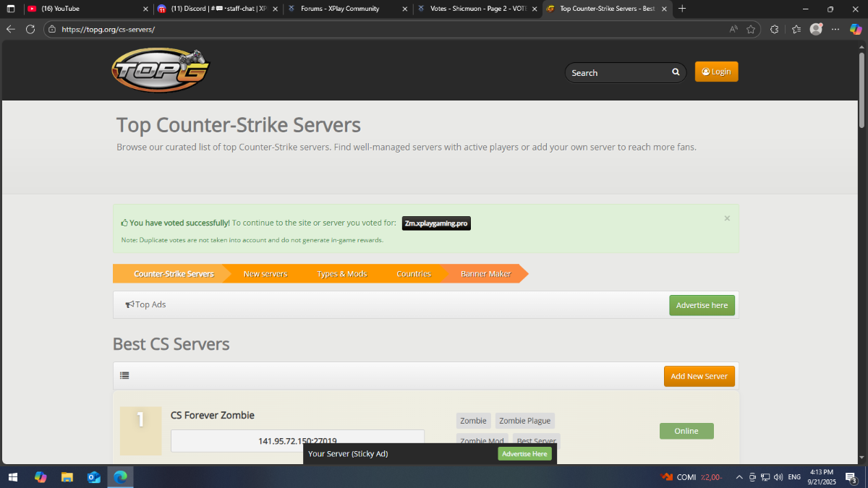Activate Read aloud icon in address bar

click(x=733, y=30)
